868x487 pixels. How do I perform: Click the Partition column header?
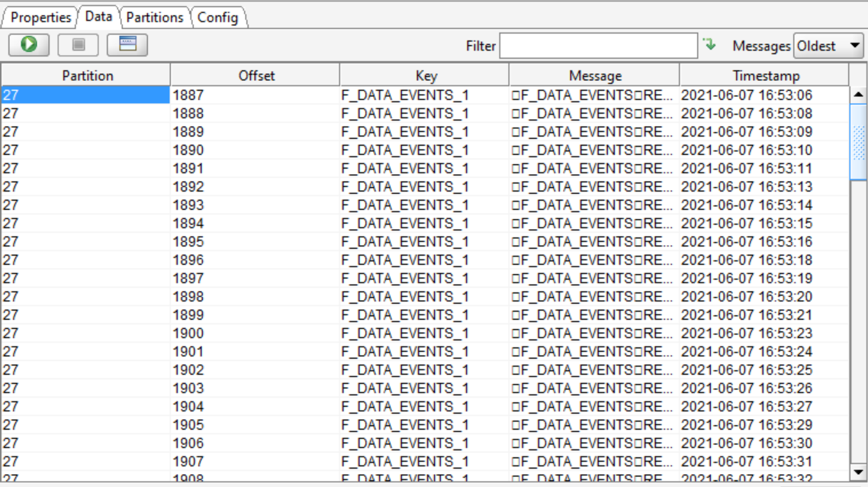coord(88,76)
